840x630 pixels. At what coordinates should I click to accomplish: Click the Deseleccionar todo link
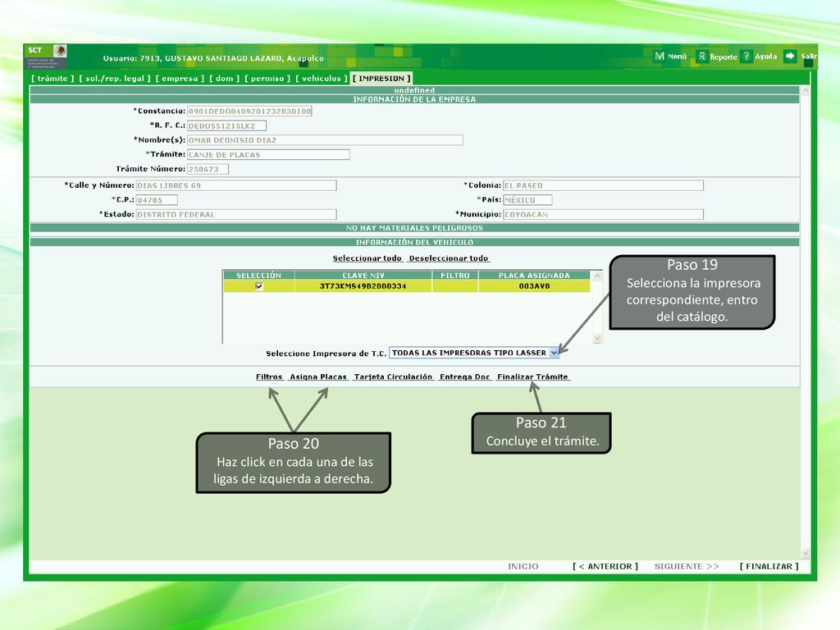tap(449, 258)
